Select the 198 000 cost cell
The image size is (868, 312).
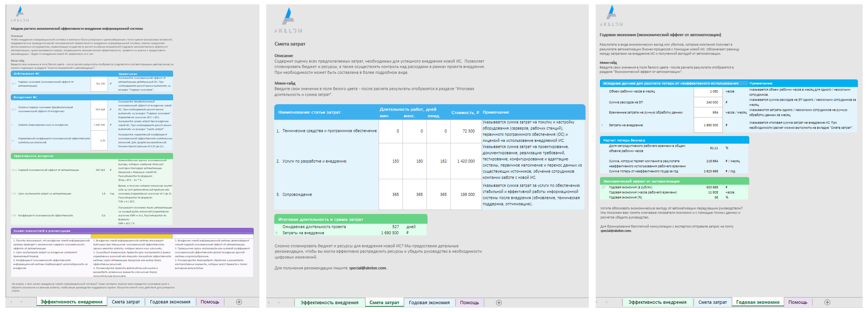[466, 195]
